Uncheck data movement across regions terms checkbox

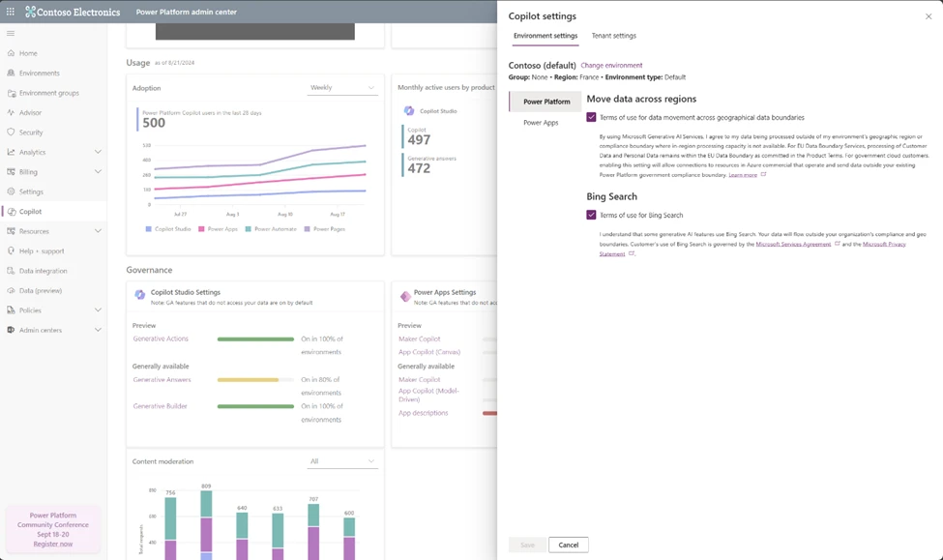(591, 117)
